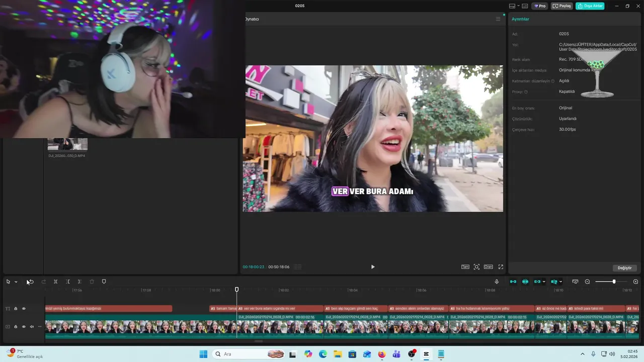Lock the subtitle text track
The height and width of the screenshot is (362, 644).
click(16, 309)
